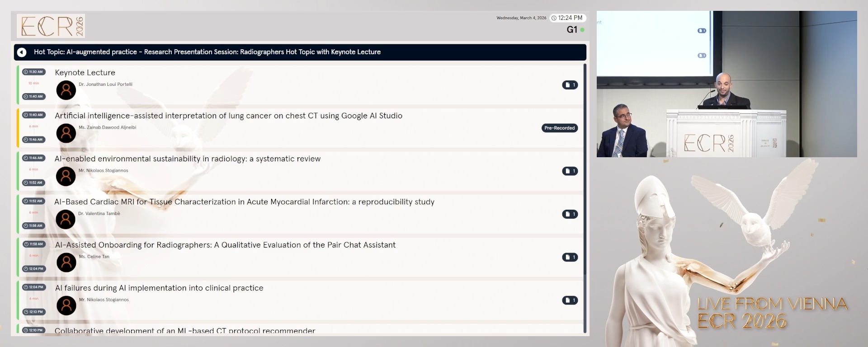Click the ECR 2026 logo
868x347 pixels.
pyautogui.click(x=51, y=26)
